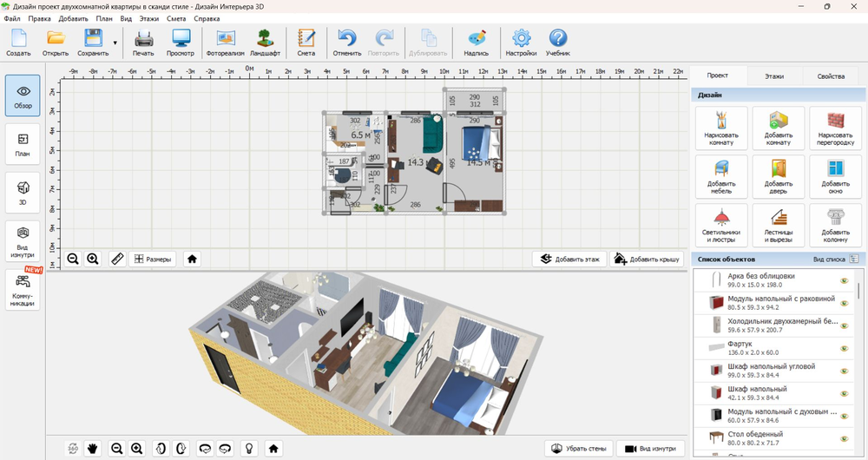This screenshot has height=460, width=868.
Task: Activate the hand pan tool in 3D view
Action: 93,449
